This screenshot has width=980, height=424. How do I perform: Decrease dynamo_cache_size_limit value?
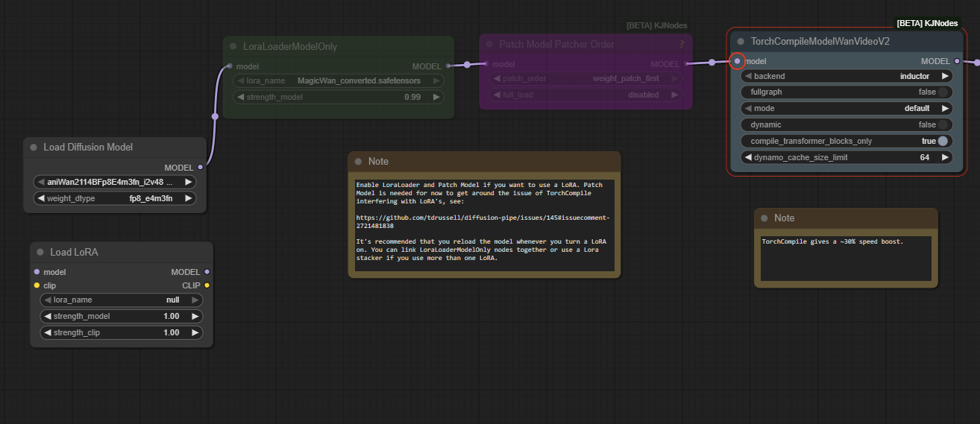pos(748,158)
